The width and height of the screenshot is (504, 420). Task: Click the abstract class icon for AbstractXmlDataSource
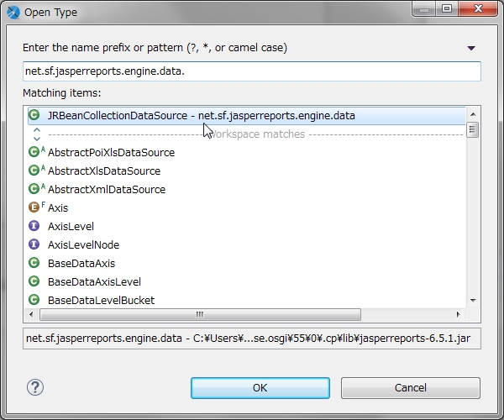(x=37, y=189)
